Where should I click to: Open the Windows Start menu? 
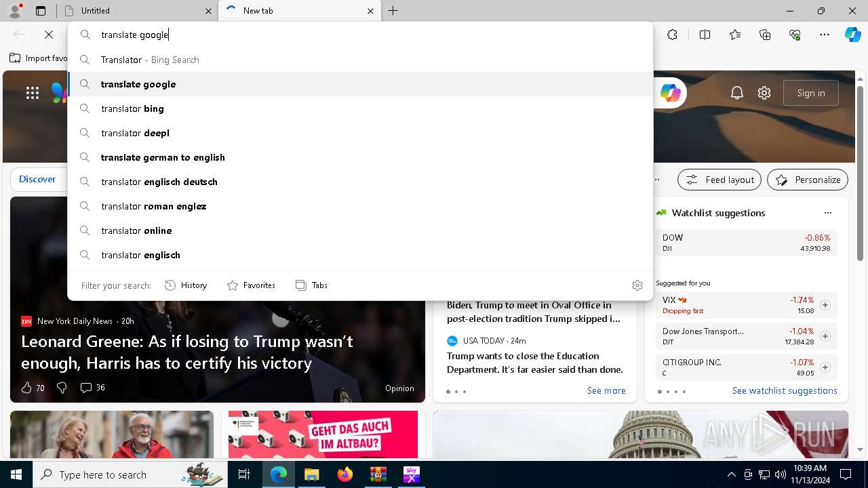(x=16, y=474)
